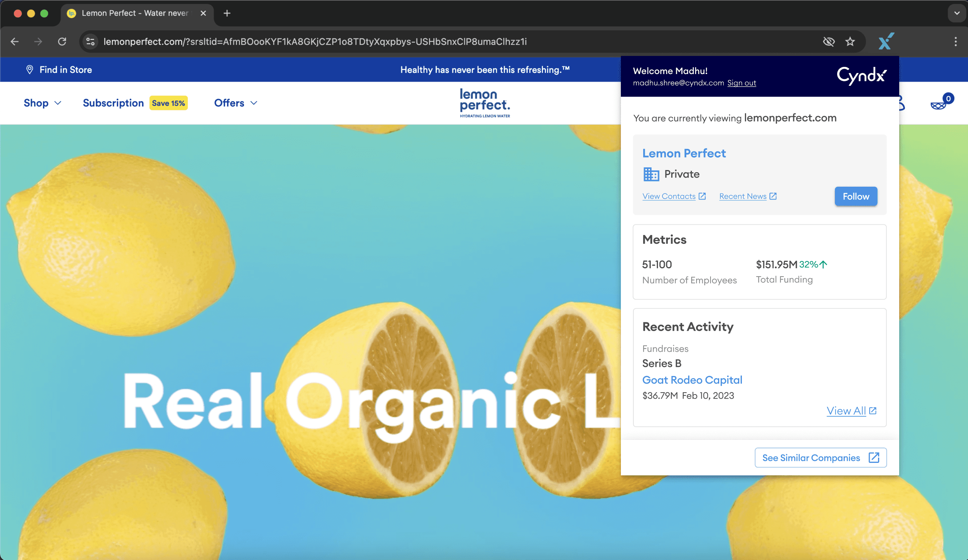Reload the current page

[x=62, y=42]
